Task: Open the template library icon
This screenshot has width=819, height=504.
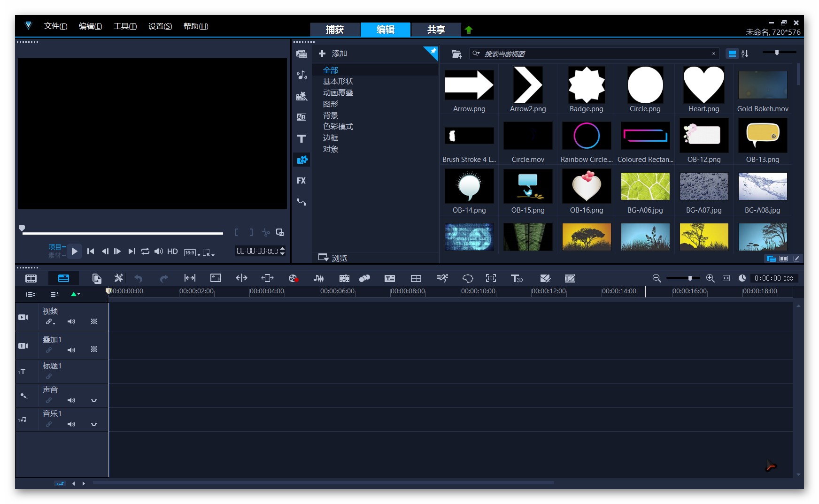Action: pyautogui.click(x=301, y=96)
